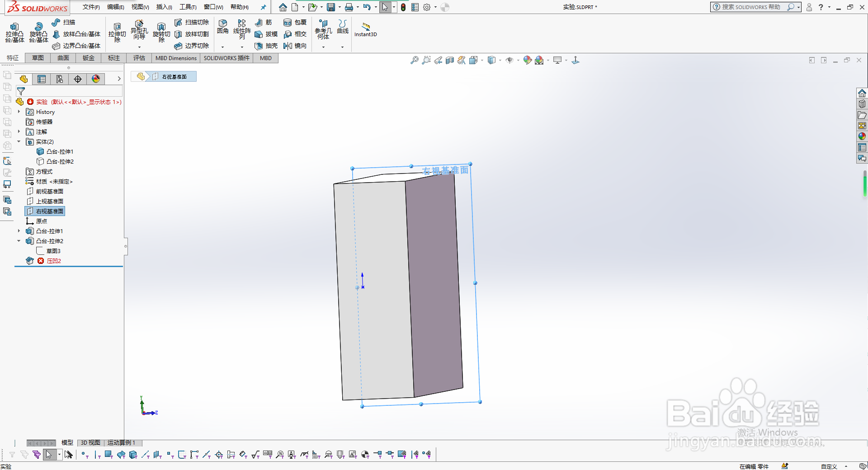Toggle hide/show items eye icon
Viewport: 868px width, 470px height.
click(x=510, y=60)
